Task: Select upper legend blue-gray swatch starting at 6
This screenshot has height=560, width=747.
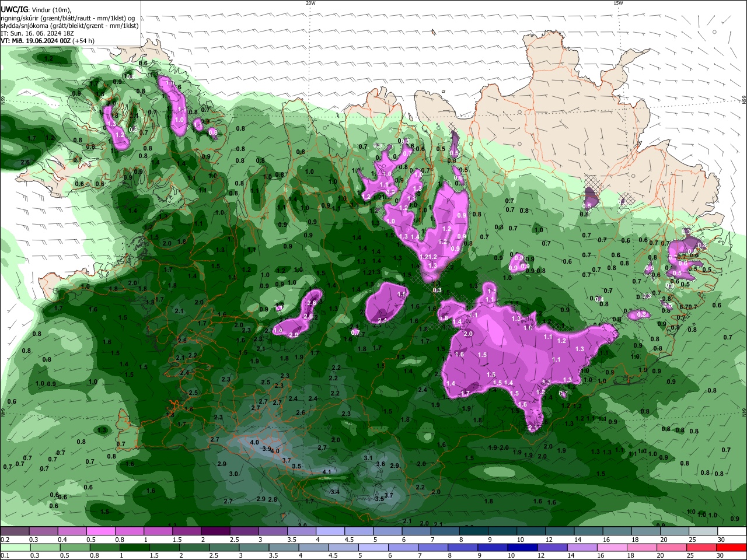Action: 416,531
